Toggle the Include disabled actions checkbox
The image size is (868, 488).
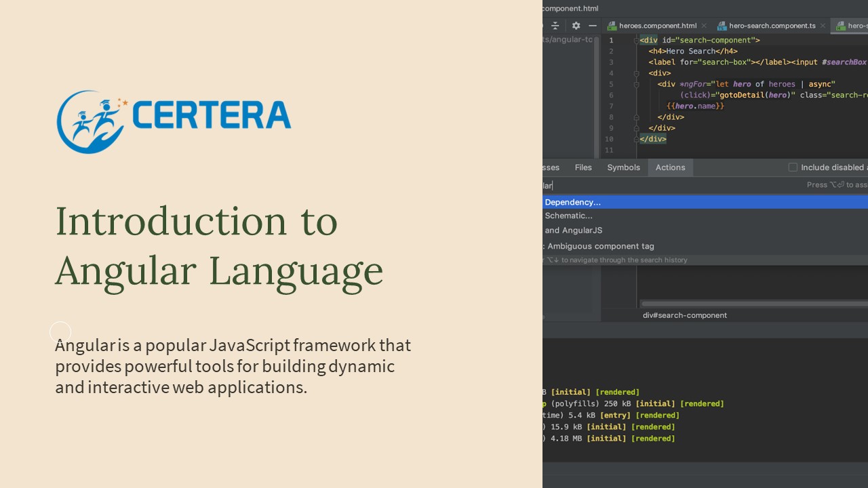(793, 167)
